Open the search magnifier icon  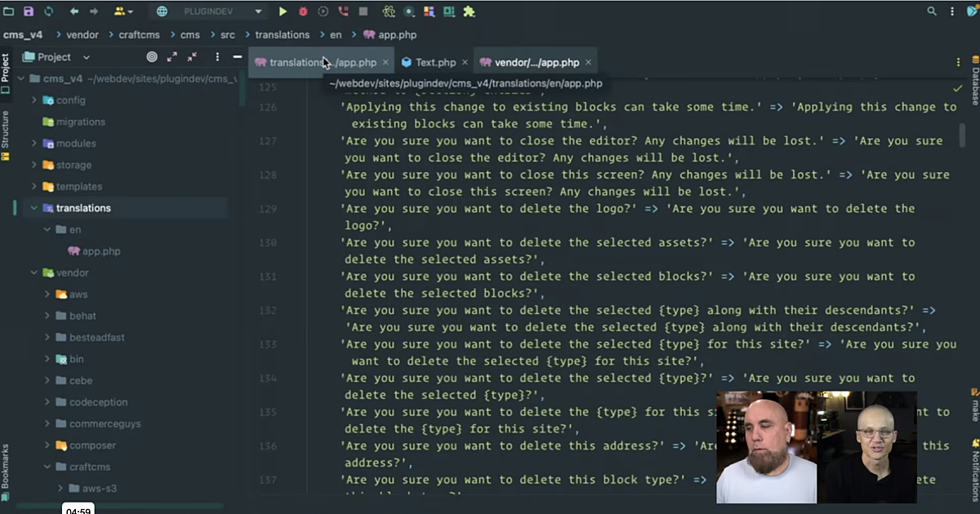[932, 11]
